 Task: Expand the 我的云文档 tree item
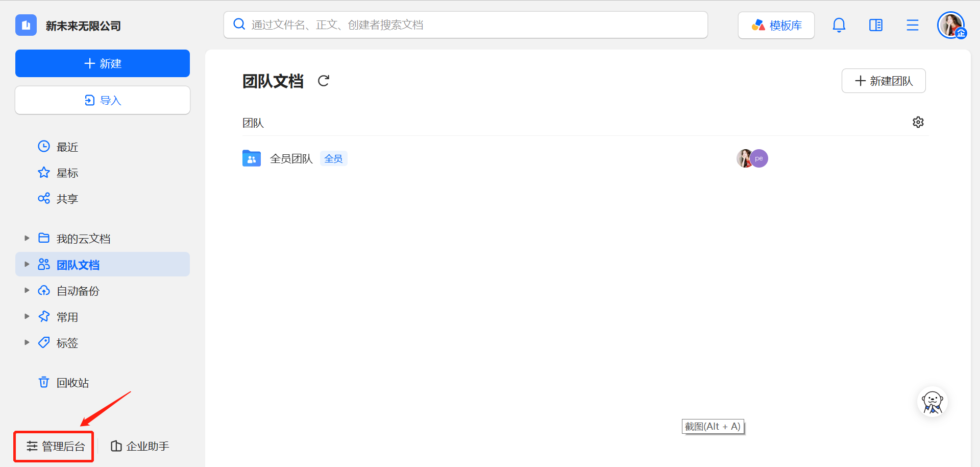(x=27, y=238)
